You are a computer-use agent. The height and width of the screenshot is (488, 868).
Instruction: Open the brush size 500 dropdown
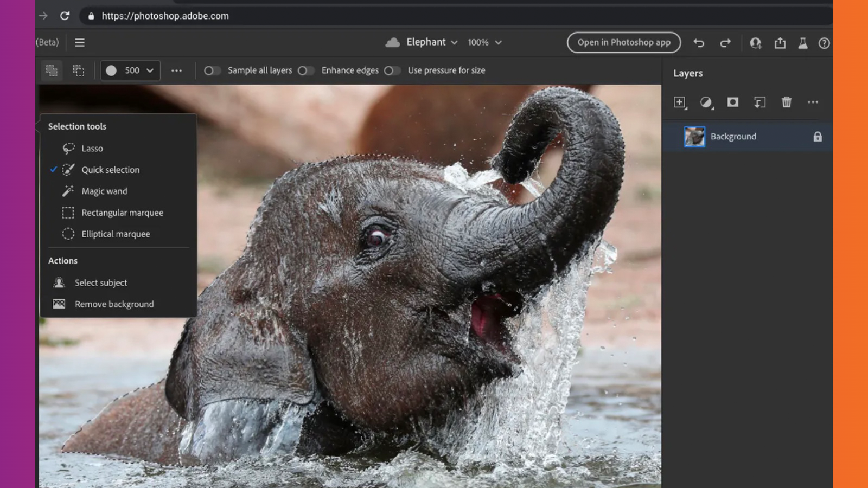130,70
